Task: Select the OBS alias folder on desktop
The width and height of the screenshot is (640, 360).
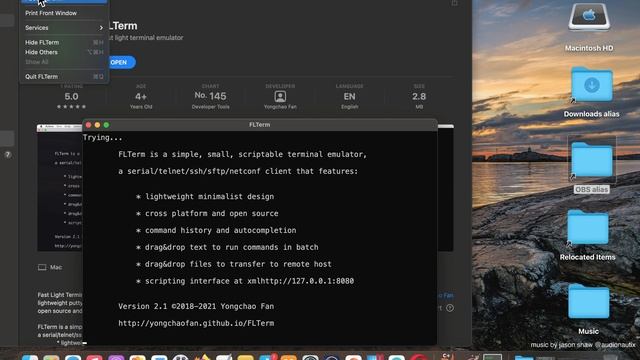Action: (x=591, y=159)
